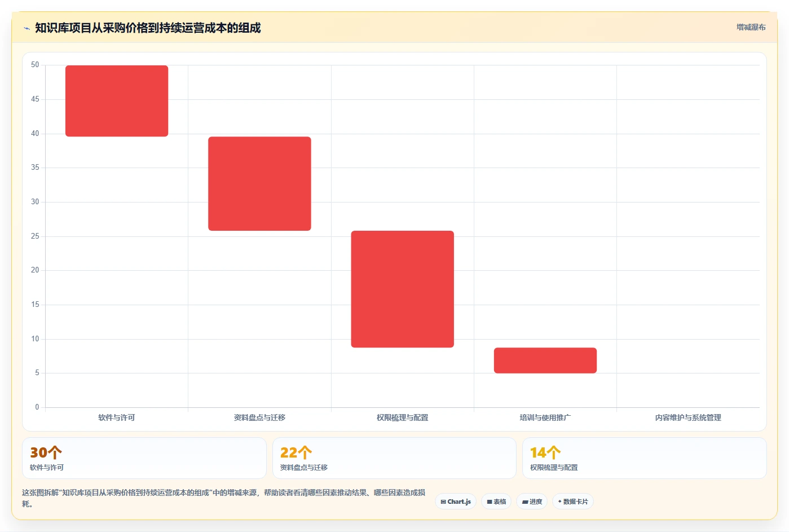The image size is (789, 532).
Task: Click the 进度 tag chip
Action: 532,502
